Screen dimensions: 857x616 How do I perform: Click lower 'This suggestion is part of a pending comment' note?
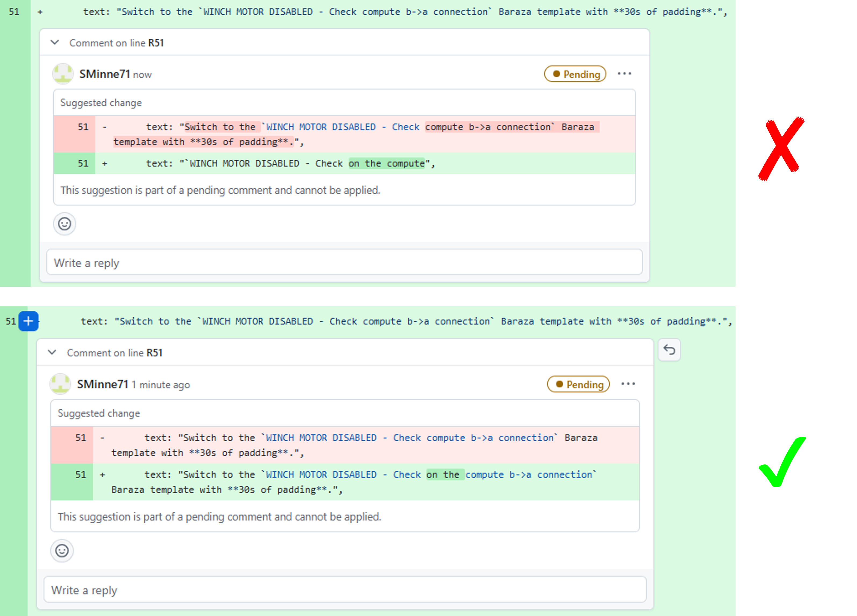pos(220,517)
